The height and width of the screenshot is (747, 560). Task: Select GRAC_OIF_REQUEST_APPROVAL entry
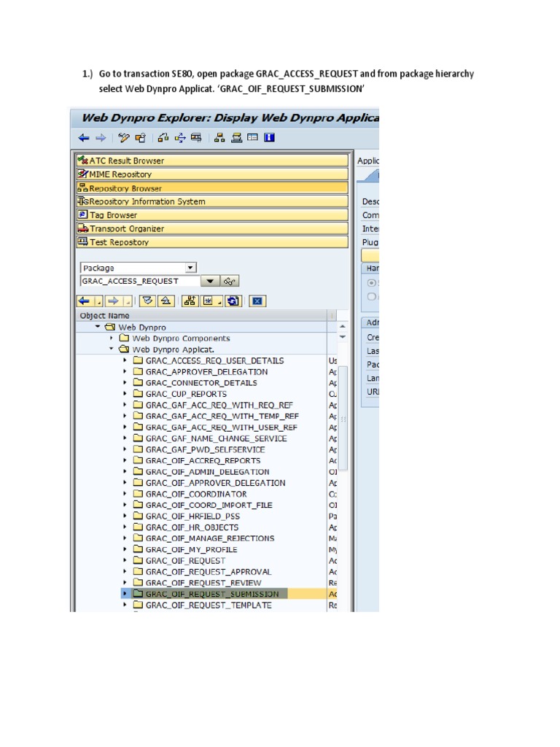(x=209, y=572)
